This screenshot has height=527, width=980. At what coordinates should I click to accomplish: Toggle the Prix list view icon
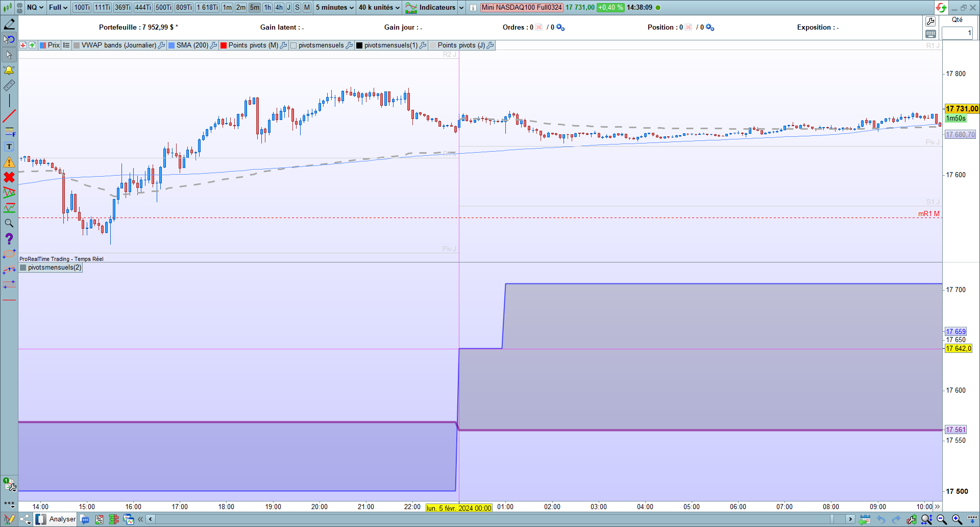click(x=66, y=45)
